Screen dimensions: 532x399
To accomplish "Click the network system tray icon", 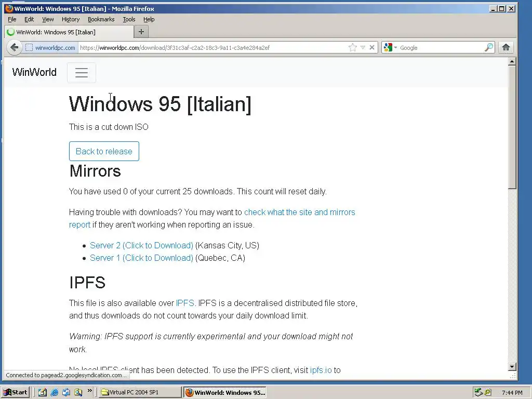I will pos(478,392).
